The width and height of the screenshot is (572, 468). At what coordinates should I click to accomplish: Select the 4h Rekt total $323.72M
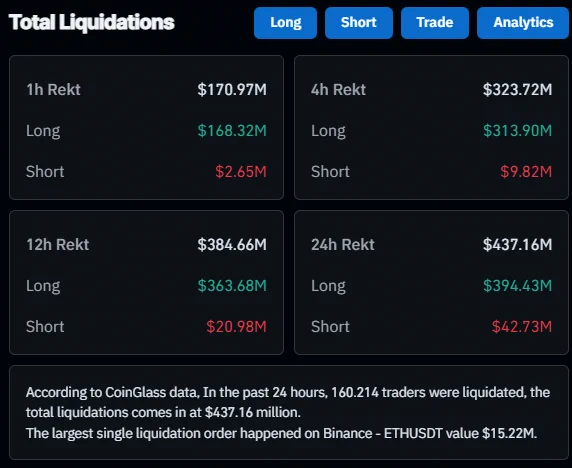(517, 90)
